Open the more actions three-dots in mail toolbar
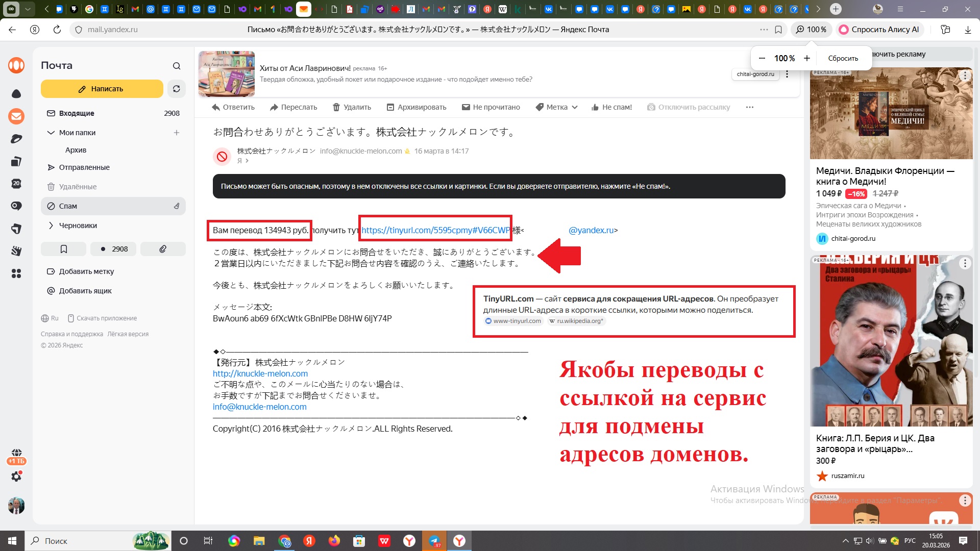Screen dimensions: 980x551 point(749,107)
